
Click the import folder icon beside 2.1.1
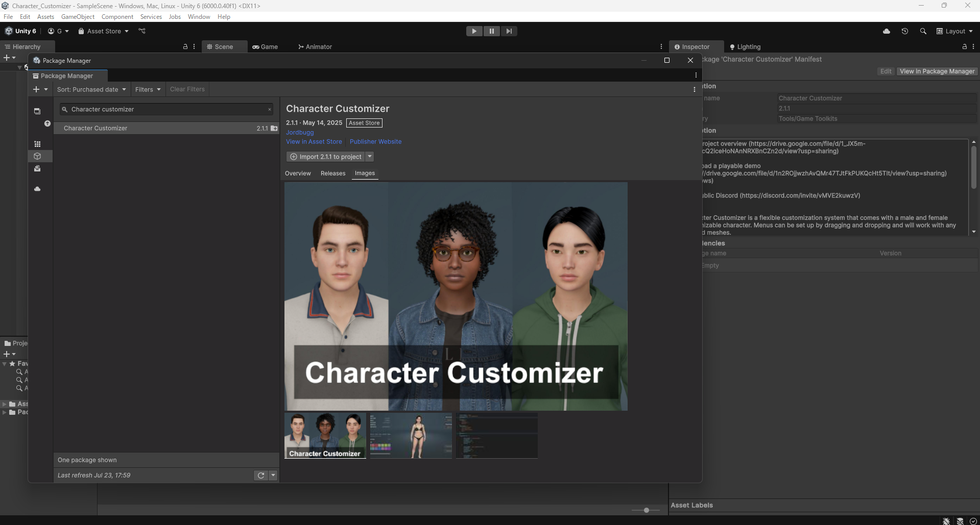point(274,128)
